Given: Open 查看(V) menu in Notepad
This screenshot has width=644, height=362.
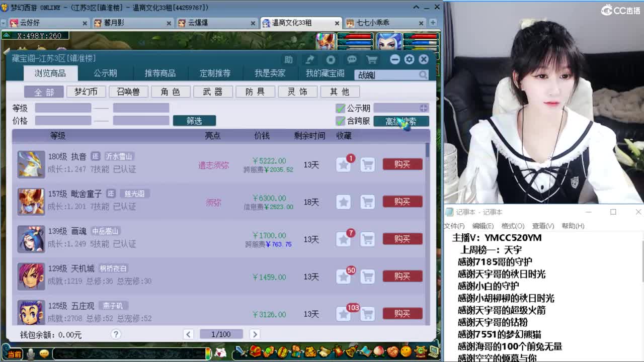Looking at the screenshot, I should click(x=543, y=226).
